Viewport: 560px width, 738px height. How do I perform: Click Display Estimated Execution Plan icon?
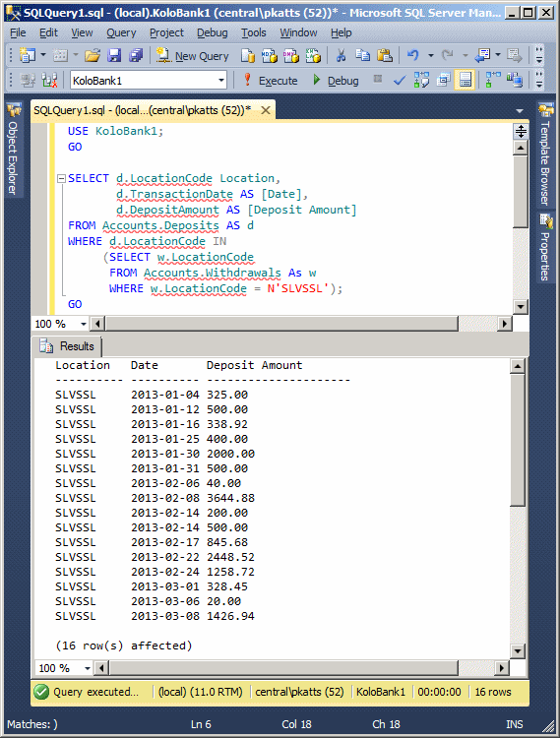[421, 81]
